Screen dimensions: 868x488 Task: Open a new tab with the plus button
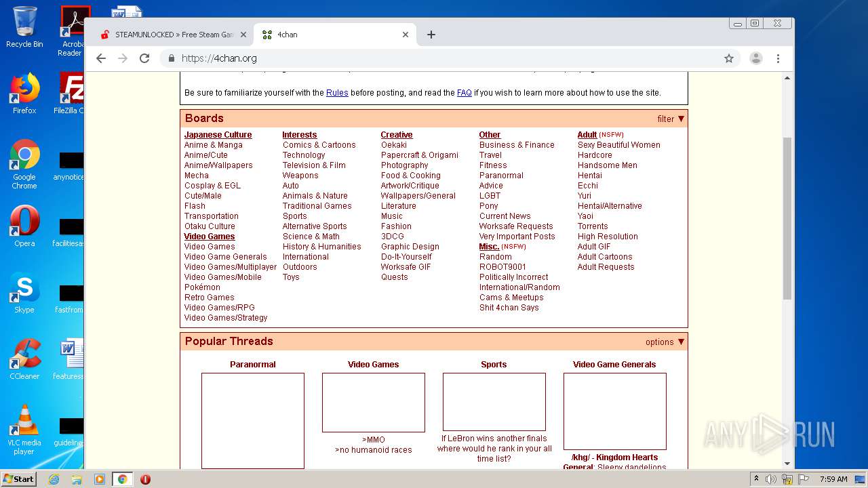tap(431, 35)
